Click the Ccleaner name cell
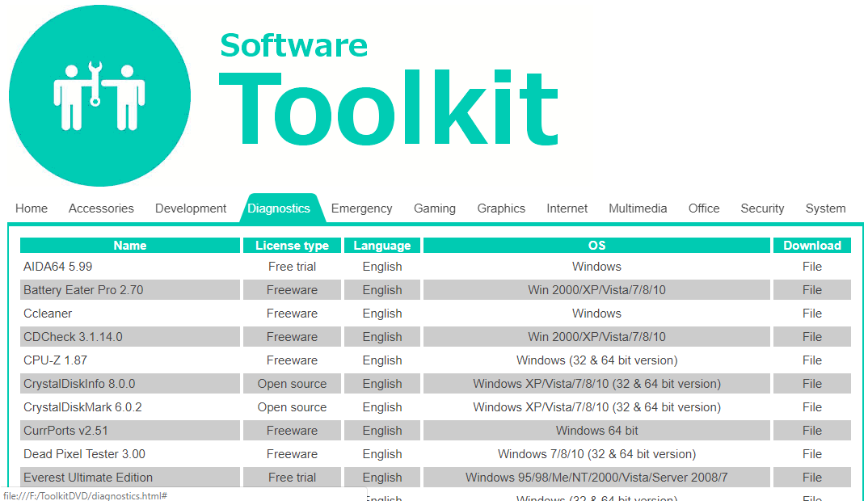 coord(130,314)
